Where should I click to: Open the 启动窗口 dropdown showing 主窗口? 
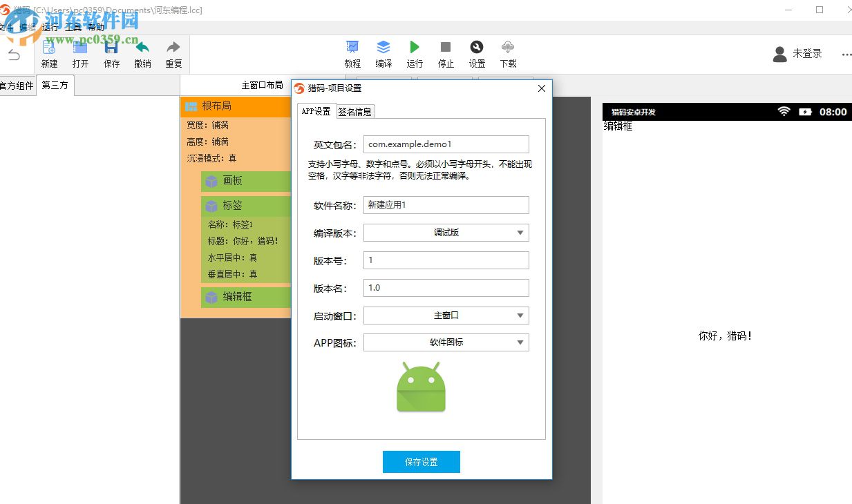pyautogui.click(x=446, y=316)
